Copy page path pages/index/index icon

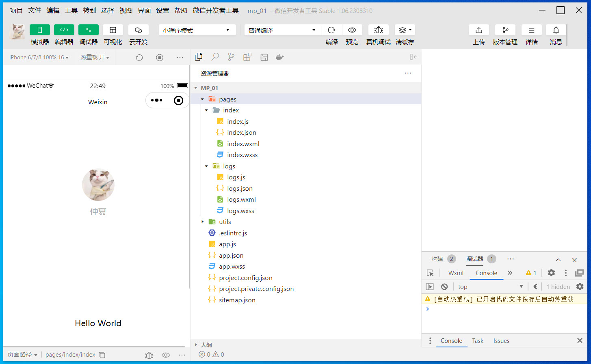[x=102, y=355]
